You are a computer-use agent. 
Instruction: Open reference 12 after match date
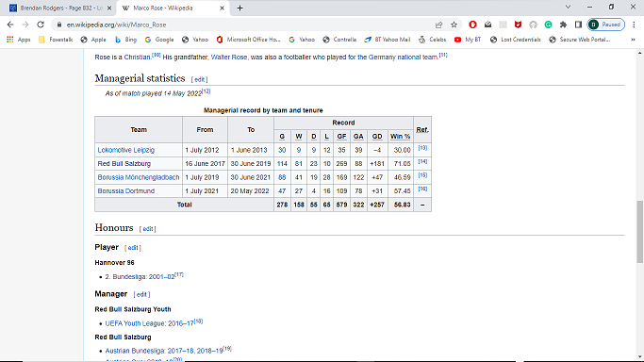[206, 91]
